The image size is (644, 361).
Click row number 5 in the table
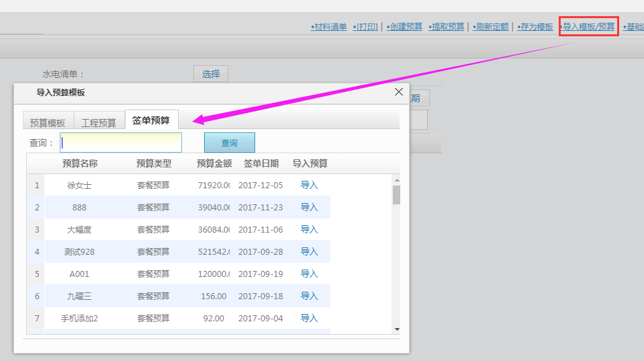coord(37,274)
